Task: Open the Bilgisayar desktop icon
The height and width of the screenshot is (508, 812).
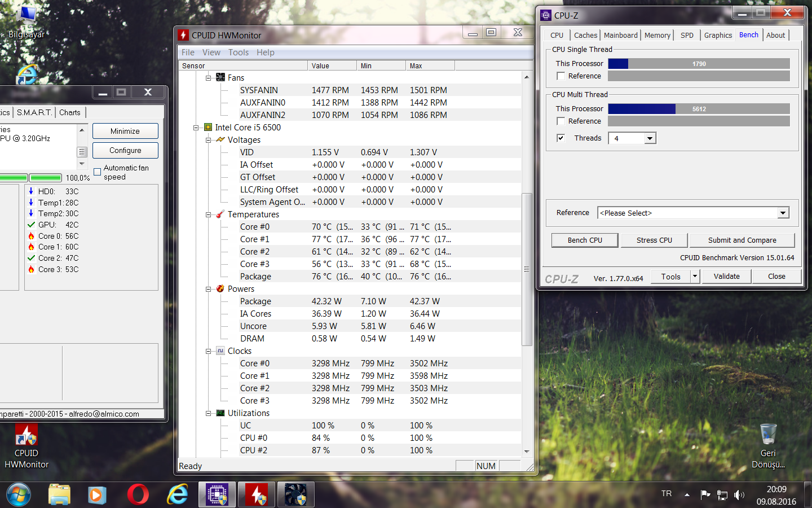Action: [x=27, y=21]
